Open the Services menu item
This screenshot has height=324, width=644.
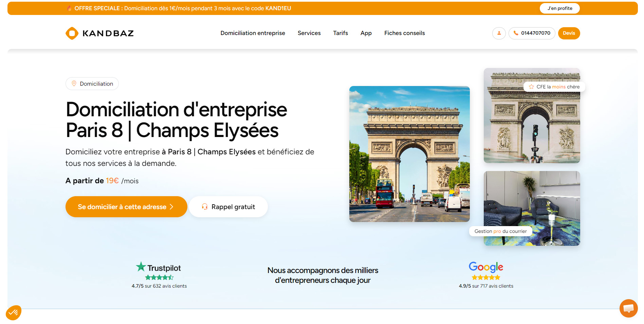click(x=309, y=33)
